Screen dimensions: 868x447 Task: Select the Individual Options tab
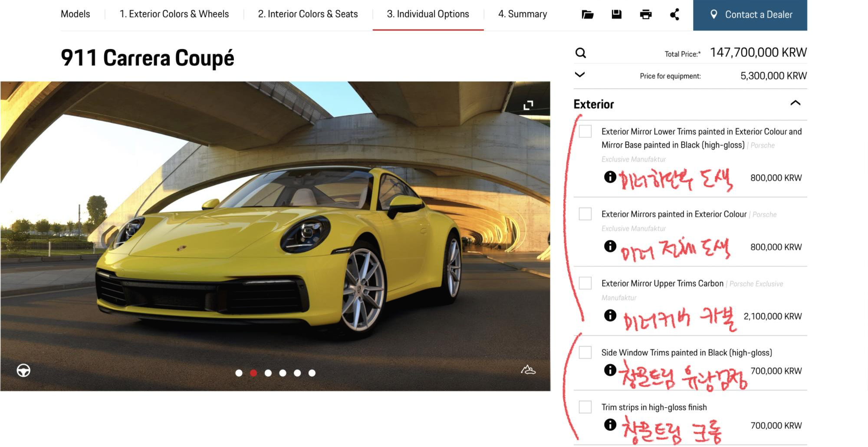pos(428,14)
